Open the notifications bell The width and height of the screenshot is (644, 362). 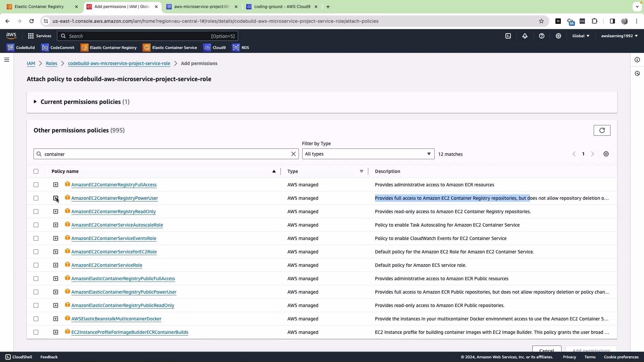tap(525, 36)
